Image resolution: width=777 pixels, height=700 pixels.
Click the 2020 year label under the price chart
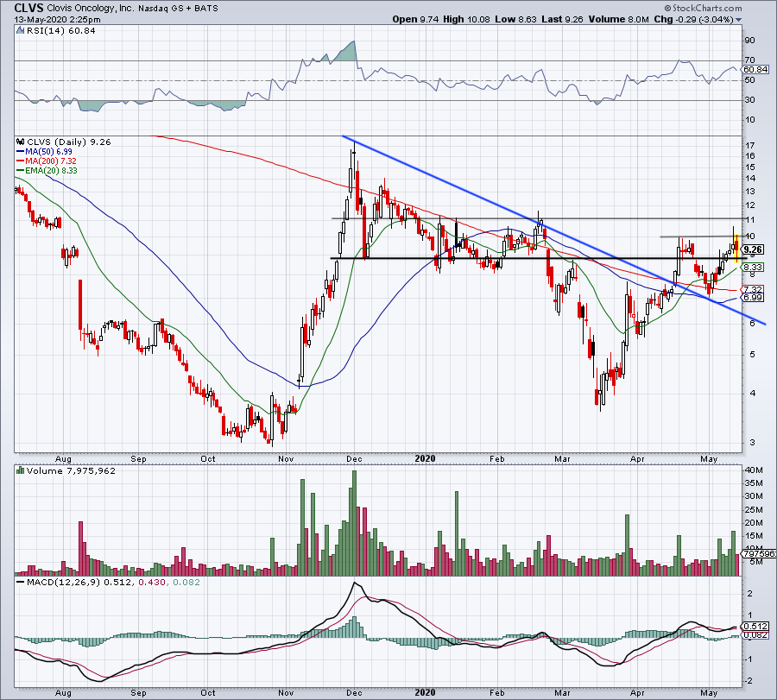pyautogui.click(x=425, y=458)
